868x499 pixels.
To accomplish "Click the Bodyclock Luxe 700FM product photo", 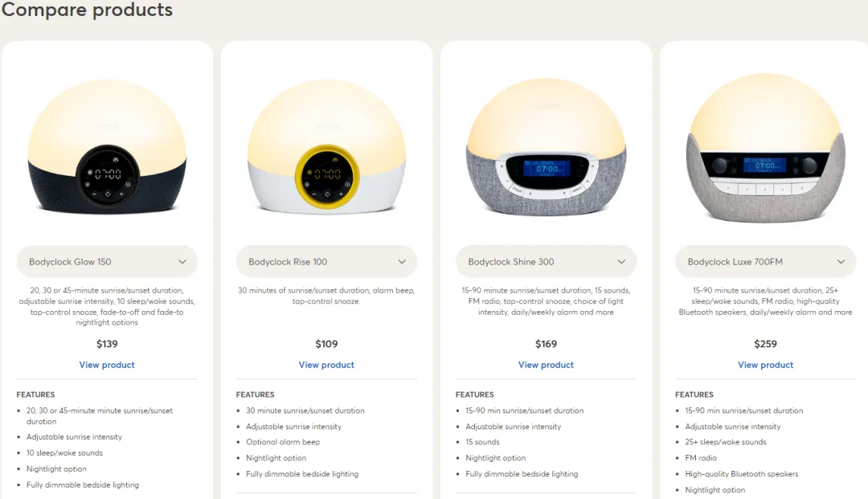I will coord(765,149).
